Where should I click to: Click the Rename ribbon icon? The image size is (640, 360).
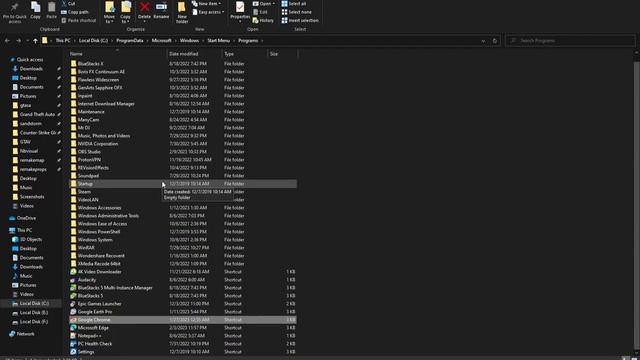point(161,11)
